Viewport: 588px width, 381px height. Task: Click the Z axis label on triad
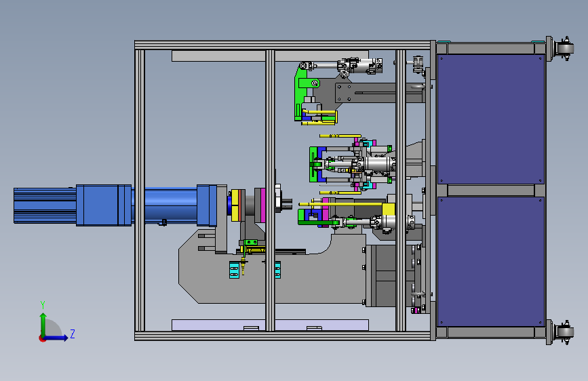[x=73, y=334]
